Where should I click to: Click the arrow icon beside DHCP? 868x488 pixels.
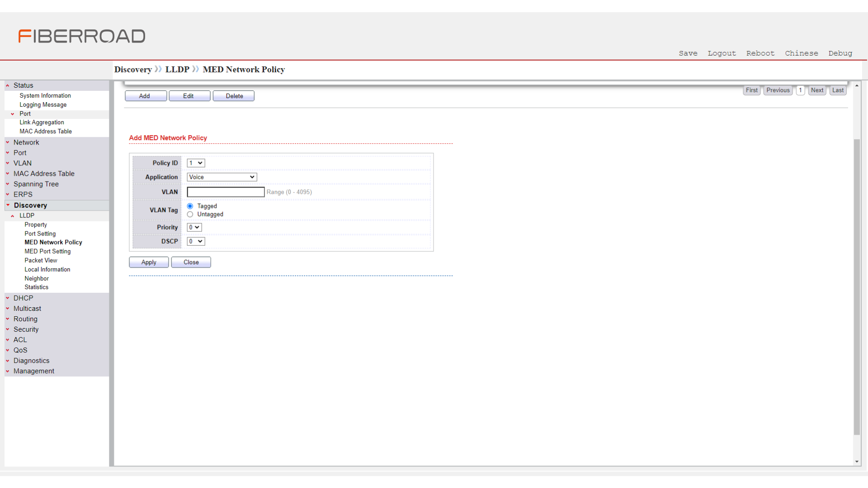[x=8, y=298]
